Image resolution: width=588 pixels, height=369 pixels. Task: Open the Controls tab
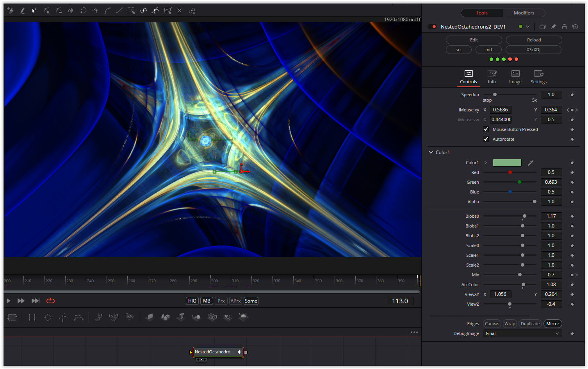click(469, 77)
